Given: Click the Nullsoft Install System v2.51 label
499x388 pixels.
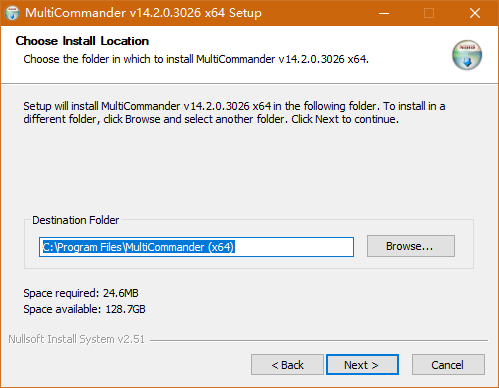Looking at the screenshot, I should click(x=76, y=339).
